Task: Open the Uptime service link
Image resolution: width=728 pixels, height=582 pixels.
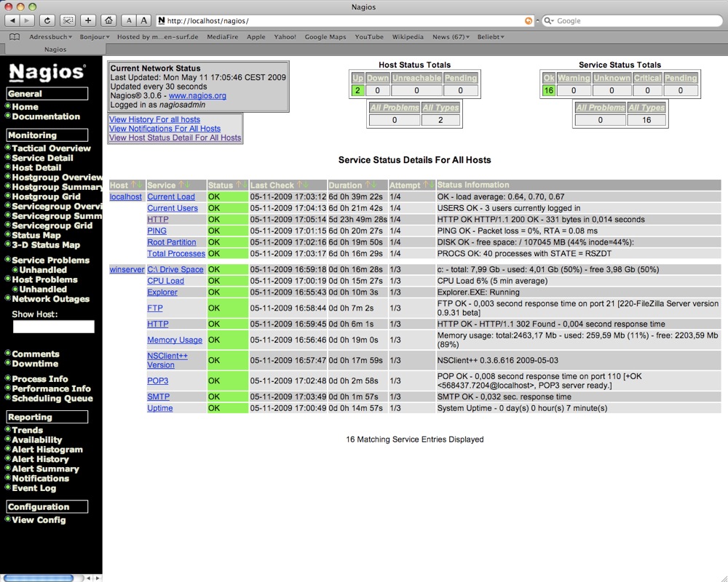Action: [159, 408]
